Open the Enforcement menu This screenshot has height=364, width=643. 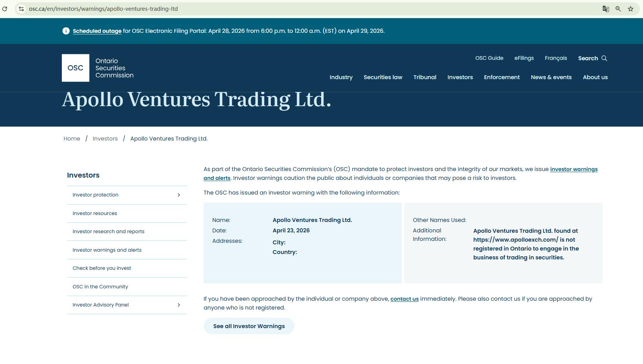(x=502, y=77)
